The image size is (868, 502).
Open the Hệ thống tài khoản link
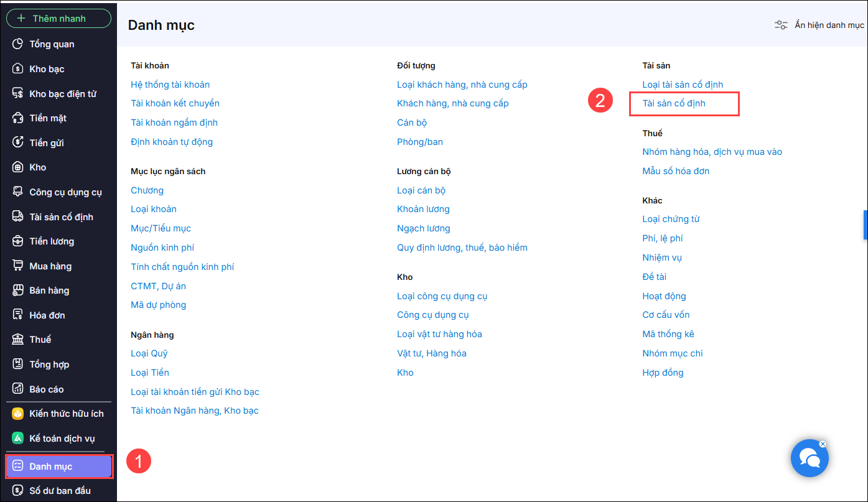point(170,85)
